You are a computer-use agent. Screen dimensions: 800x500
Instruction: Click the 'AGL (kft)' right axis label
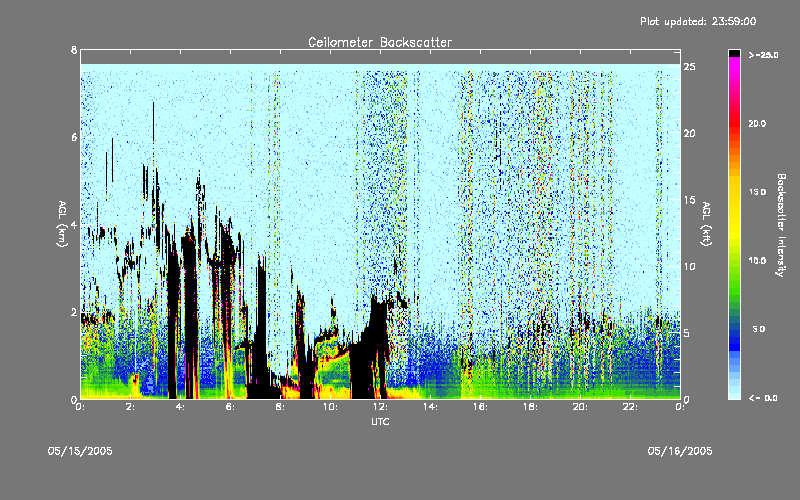click(x=706, y=224)
